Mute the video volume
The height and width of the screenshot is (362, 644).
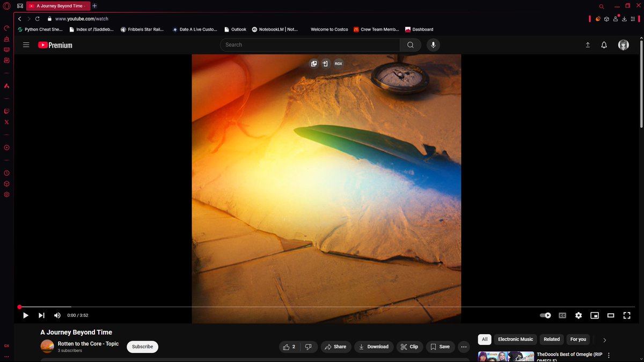click(x=57, y=315)
